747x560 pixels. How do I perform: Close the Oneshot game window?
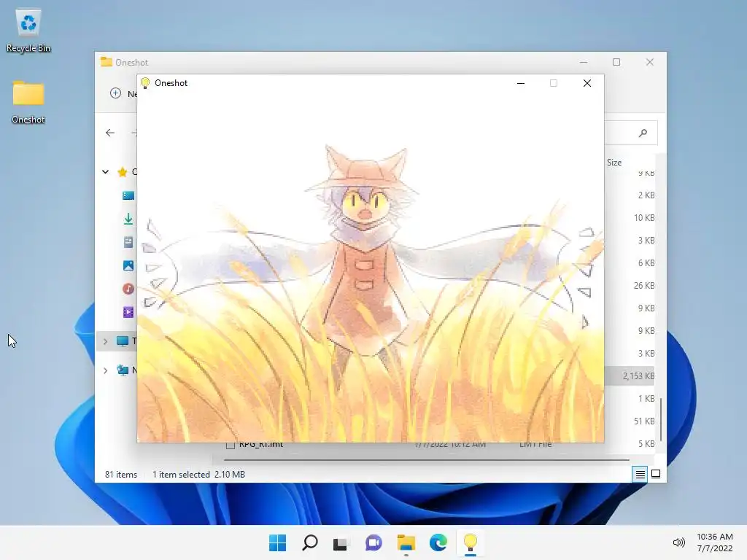click(x=587, y=83)
